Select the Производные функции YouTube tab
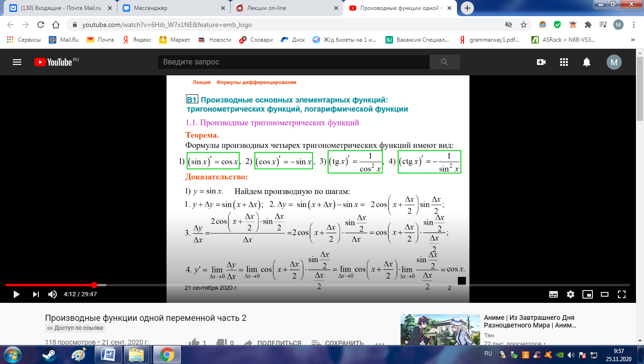Image resolution: width=644 pixels, height=364 pixels. coord(400,8)
